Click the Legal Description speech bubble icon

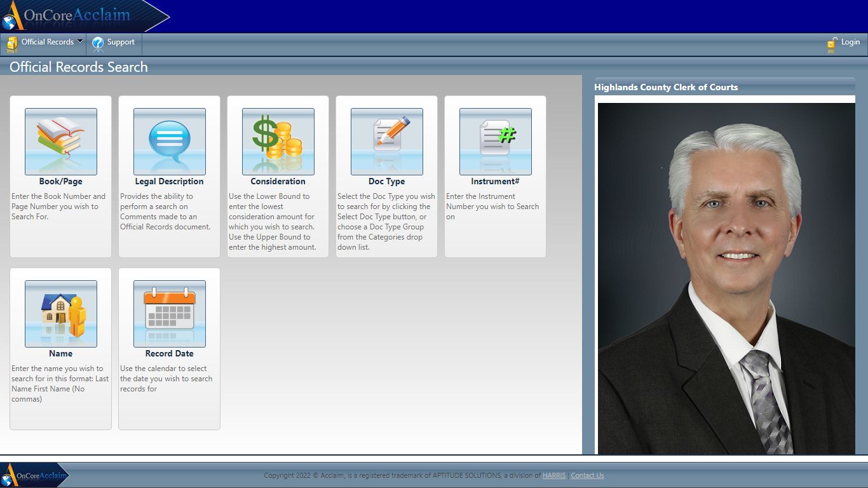[169, 141]
